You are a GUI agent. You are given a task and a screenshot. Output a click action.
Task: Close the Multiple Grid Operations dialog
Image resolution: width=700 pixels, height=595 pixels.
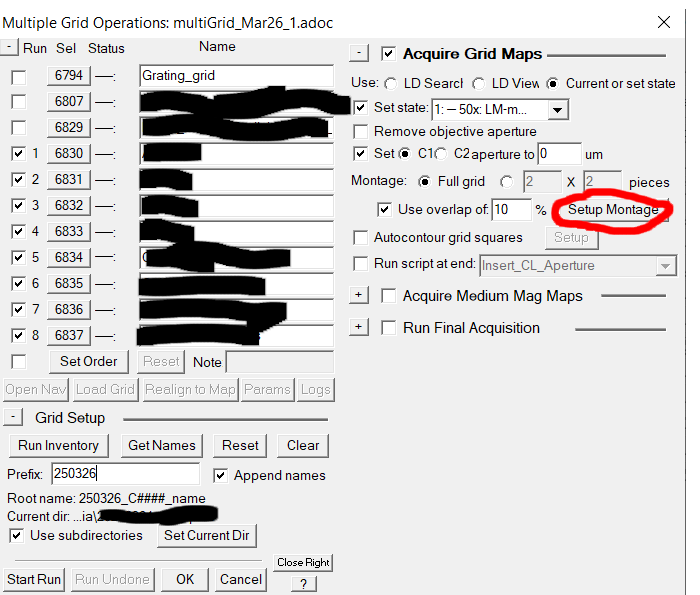[664, 22]
